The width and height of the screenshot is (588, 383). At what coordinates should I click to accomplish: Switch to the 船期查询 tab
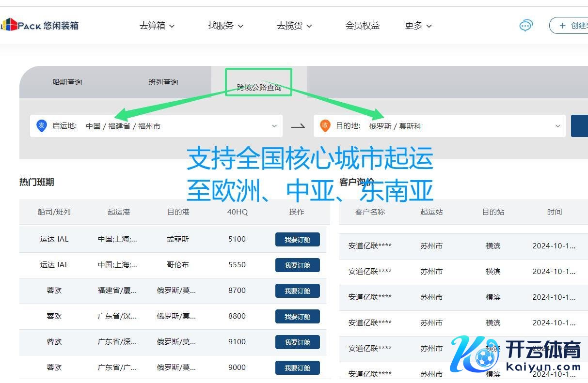tap(67, 82)
